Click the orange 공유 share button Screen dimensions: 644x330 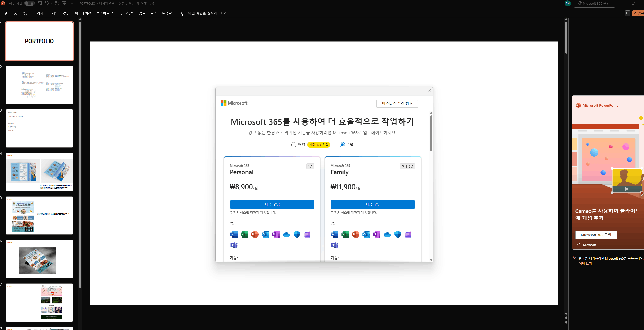click(x=638, y=13)
